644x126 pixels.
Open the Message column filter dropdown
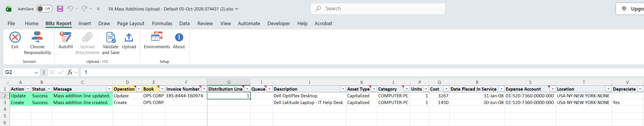109,89
